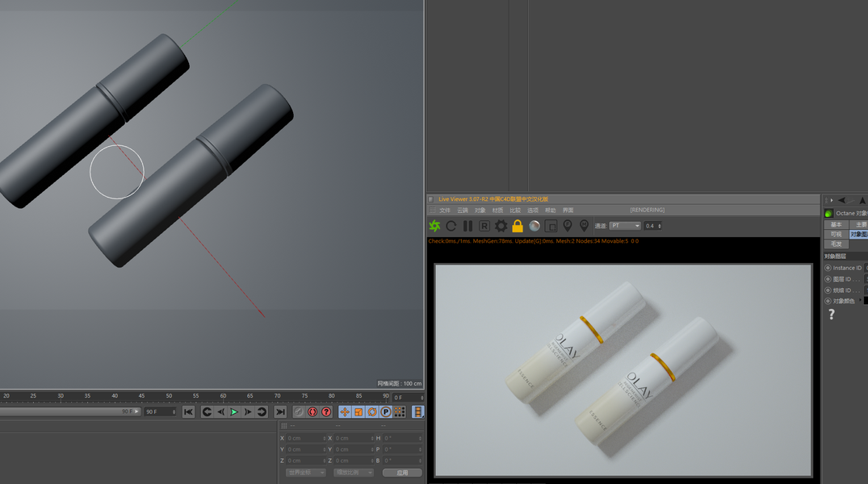The height and width of the screenshot is (484, 868).
Task: Expand the 对象颜色 arrow
Action: point(860,300)
